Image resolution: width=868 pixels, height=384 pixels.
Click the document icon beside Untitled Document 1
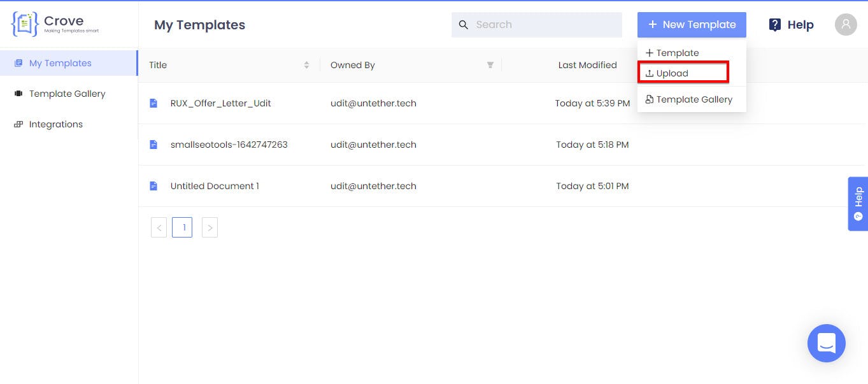coord(153,186)
